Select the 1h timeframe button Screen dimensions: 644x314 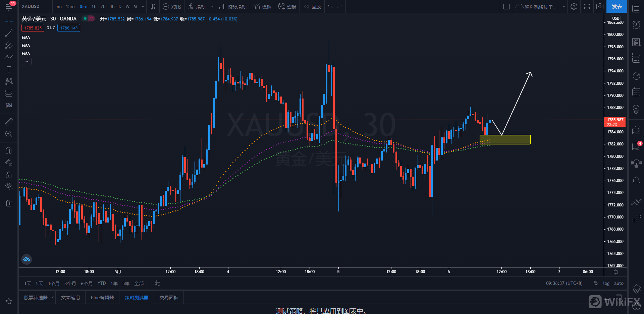coord(94,6)
